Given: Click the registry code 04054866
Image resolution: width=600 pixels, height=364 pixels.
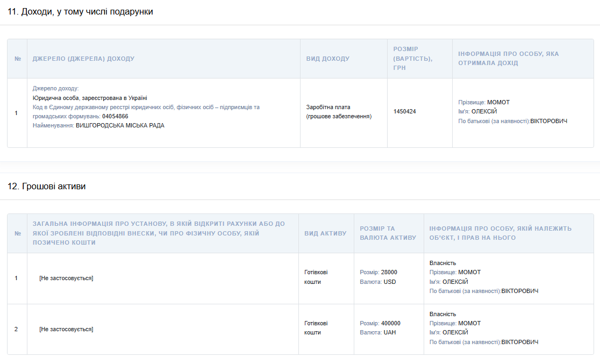Looking at the screenshot, I should [x=115, y=116].
